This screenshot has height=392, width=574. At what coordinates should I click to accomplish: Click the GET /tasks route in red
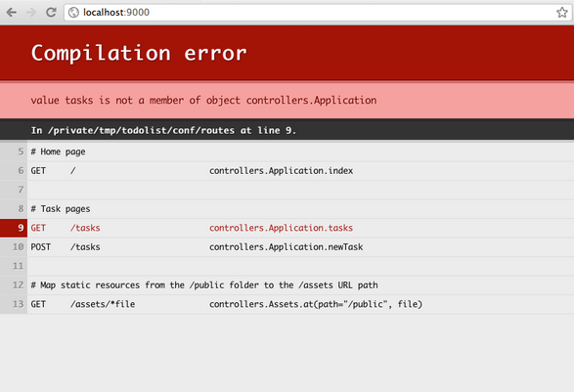point(66,228)
